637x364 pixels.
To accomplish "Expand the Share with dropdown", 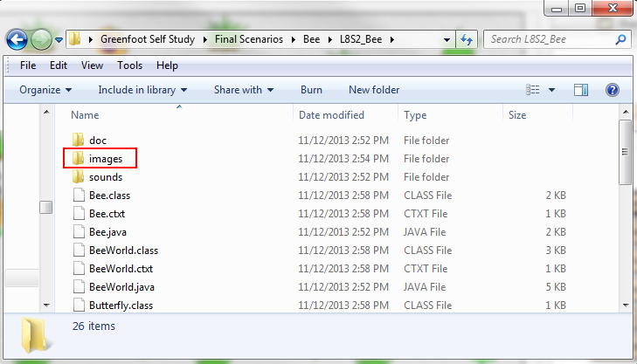I will (x=244, y=90).
